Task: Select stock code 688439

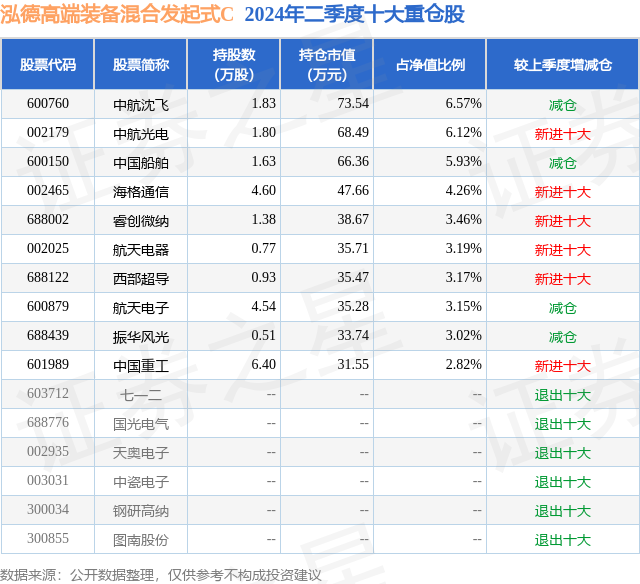Action: click(x=48, y=335)
